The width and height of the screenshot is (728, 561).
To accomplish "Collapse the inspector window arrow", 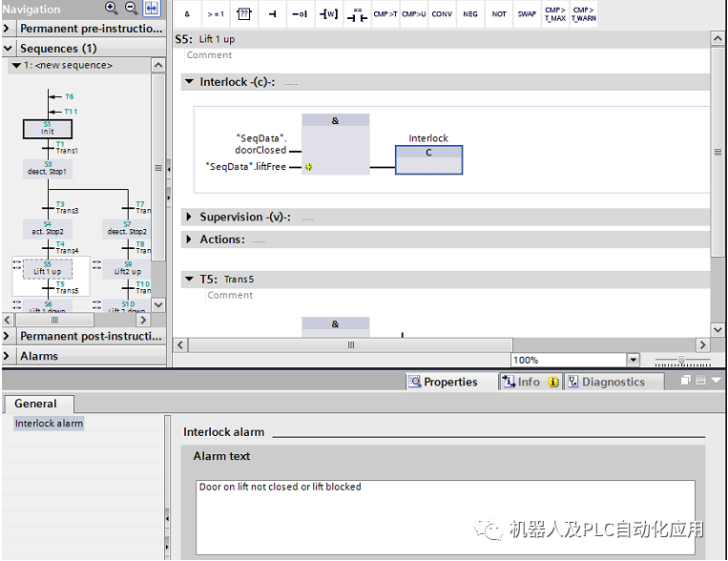I will coord(717,381).
